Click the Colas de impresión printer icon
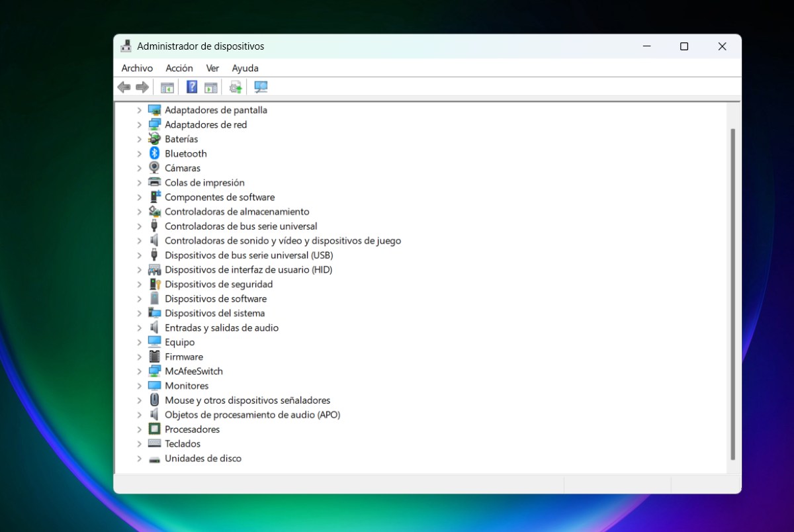This screenshot has height=532, width=794. coord(154,183)
